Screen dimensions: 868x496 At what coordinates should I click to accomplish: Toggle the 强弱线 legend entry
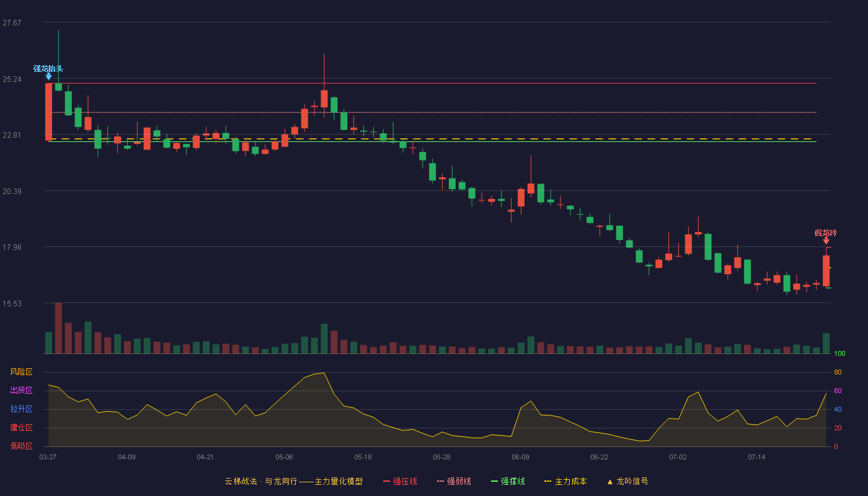coord(454,481)
